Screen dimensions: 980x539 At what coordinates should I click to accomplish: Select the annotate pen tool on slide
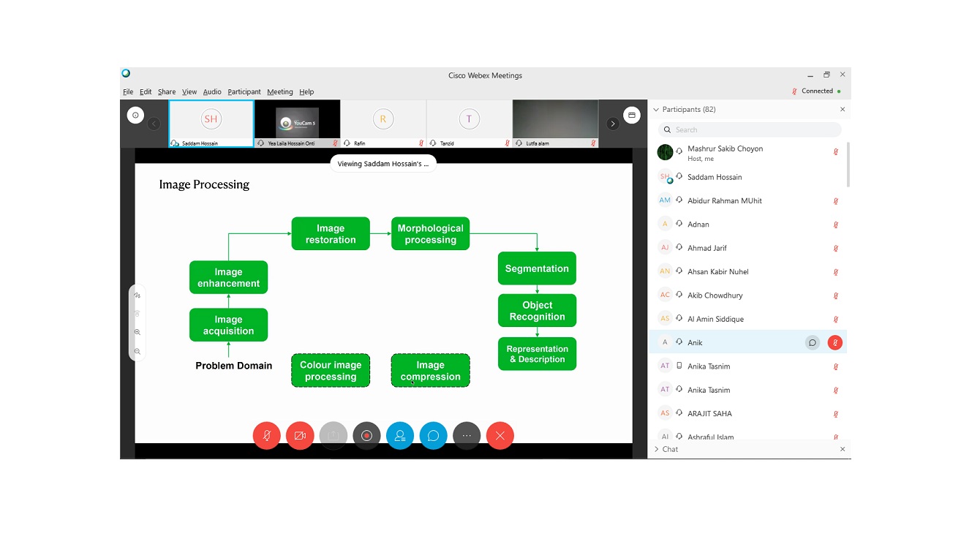click(x=137, y=295)
